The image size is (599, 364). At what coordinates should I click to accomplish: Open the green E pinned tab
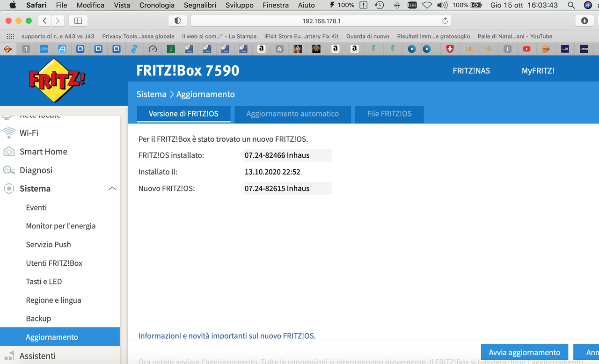coord(171,49)
